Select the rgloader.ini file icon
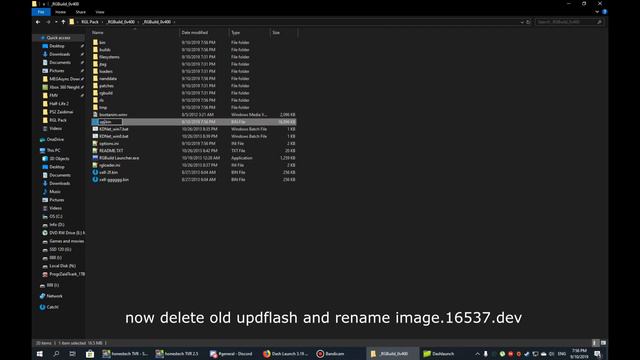 [x=95, y=165]
